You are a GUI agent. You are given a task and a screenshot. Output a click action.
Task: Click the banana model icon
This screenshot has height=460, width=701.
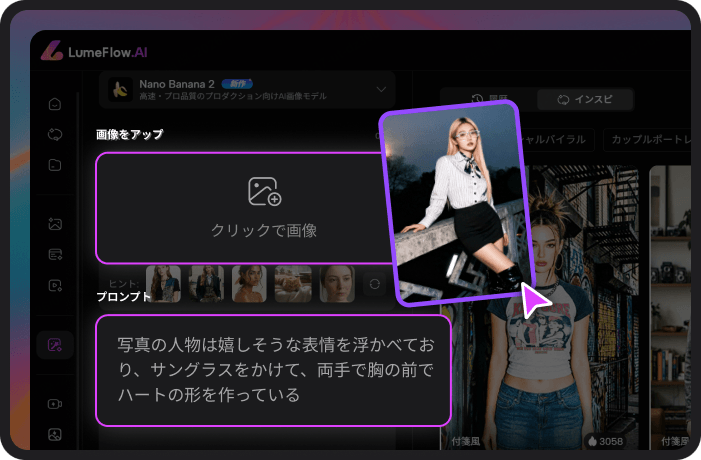(x=120, y=89)
